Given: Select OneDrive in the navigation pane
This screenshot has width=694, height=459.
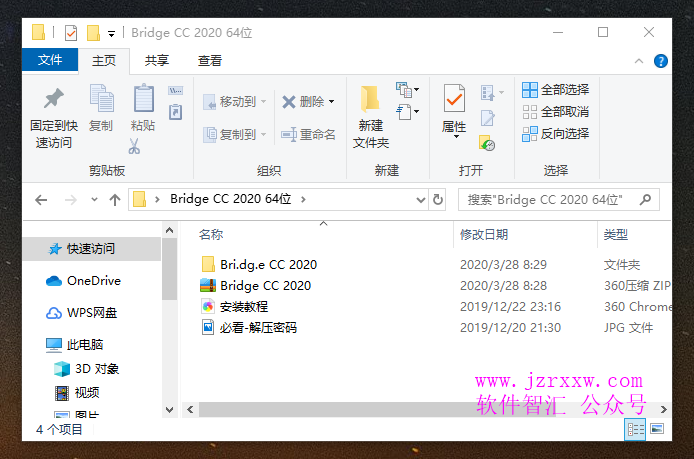Looking at the screenshot, I should [x=83, y=281].
